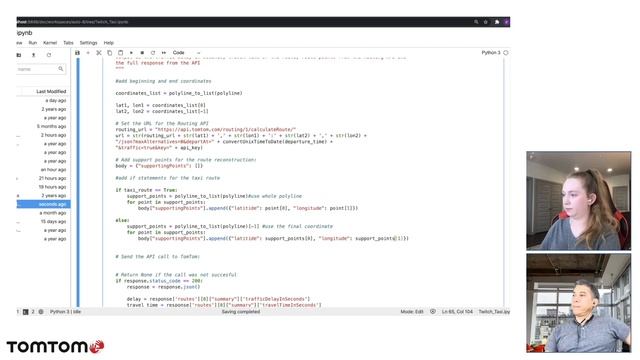
Task: Click the Python 3 kernel name
Action: [x=491, y=53]
